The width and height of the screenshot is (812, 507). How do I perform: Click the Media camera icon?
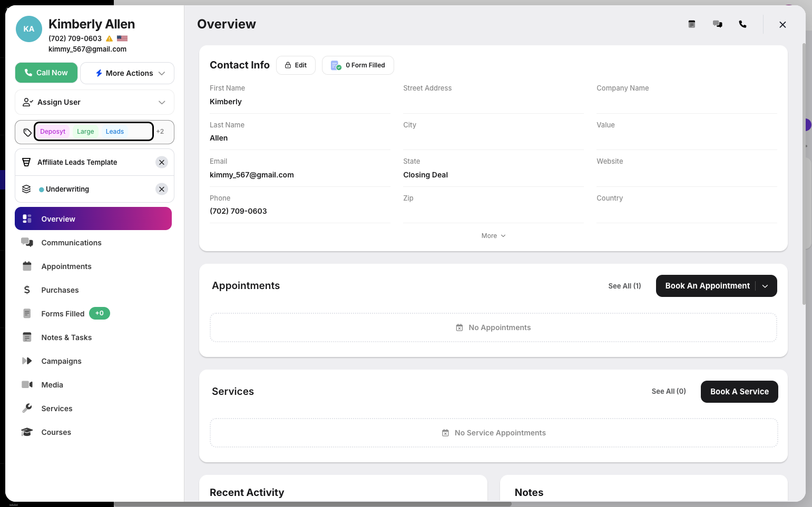pyautogui.click(x=27, y=384)
